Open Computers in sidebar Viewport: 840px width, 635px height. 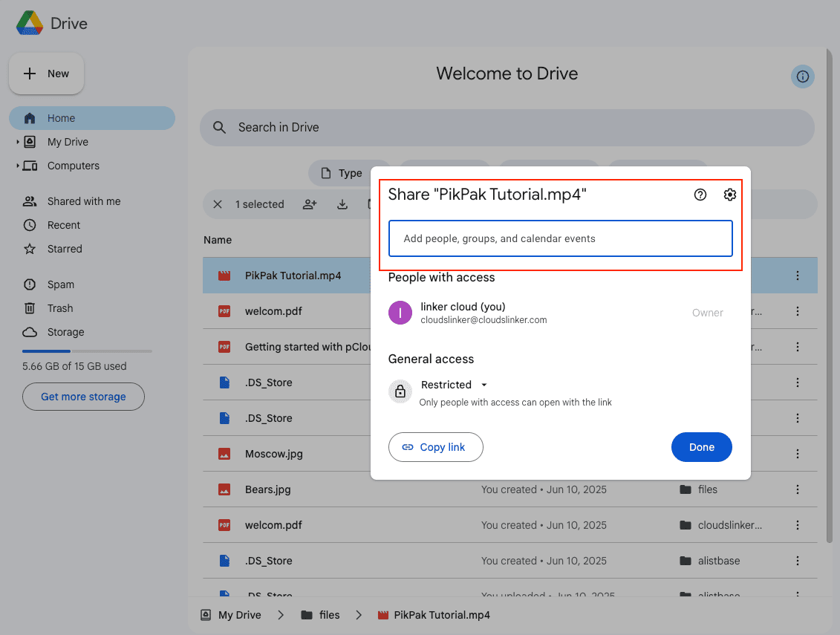click(73, 166)
